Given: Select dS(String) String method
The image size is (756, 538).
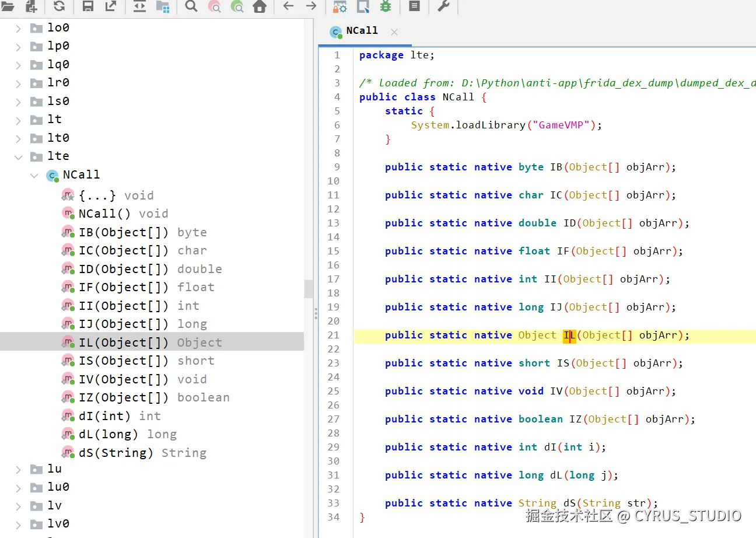Looking at the screenshot, I should click(x=142, y=453).
